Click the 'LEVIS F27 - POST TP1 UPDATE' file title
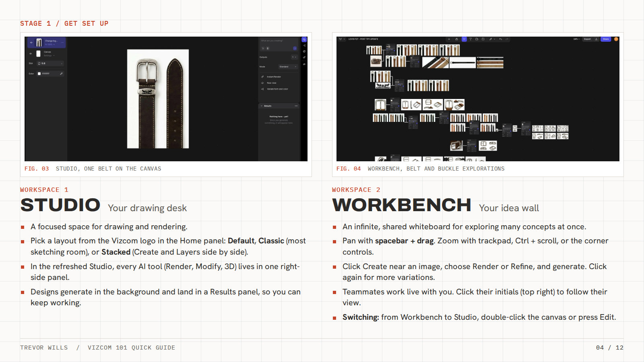644x362 pixels. point(363,39)
